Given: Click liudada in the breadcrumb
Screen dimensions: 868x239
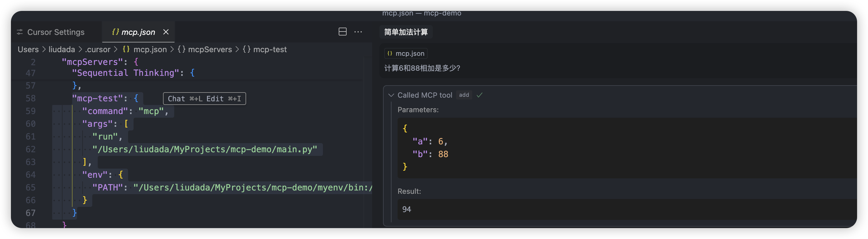Looking at the screenshot, I should tap(62, 49).
